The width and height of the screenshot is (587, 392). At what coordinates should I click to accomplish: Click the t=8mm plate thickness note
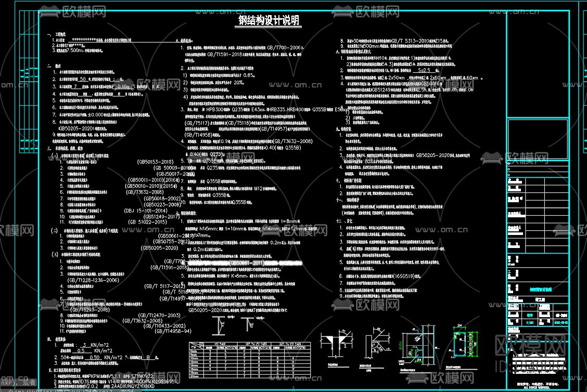(289, 221)
